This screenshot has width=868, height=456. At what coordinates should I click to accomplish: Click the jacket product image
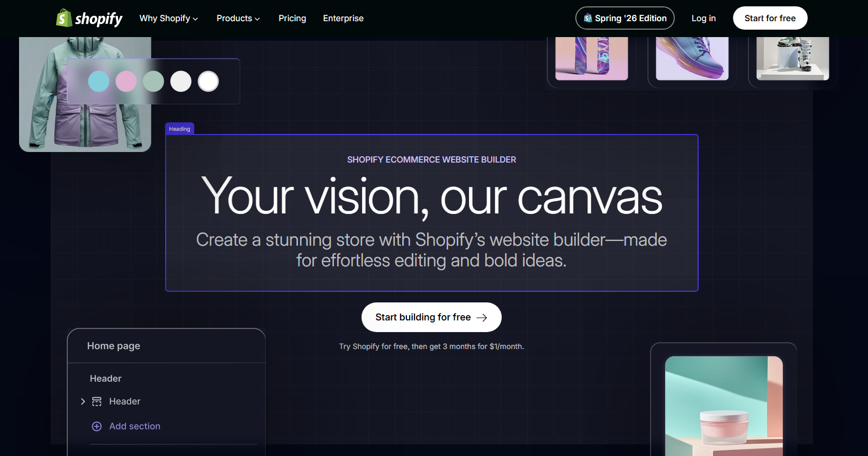(x=85, y=94)
